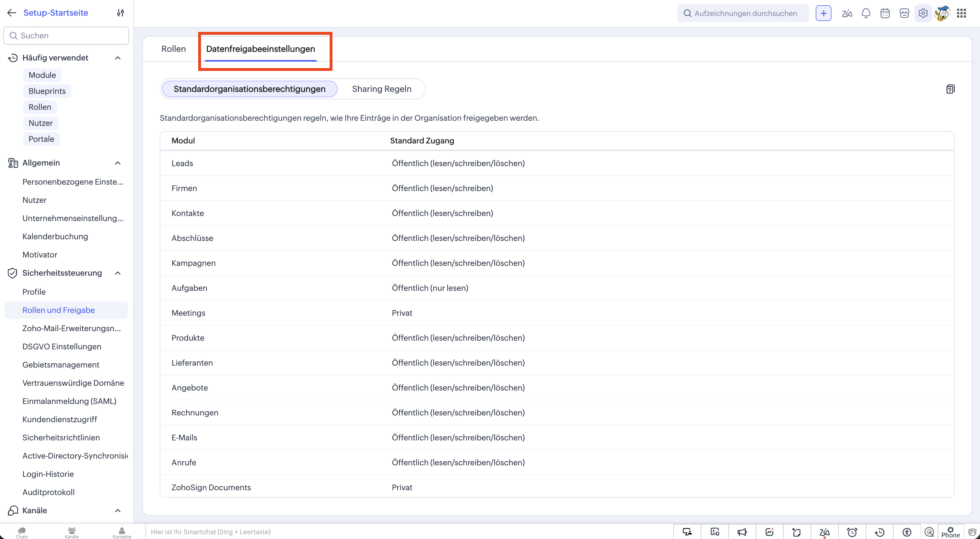Click the Aufzeichnungen durchsuchen search box
The height and width of the screenshot is (539, 980).
(743, 13)
